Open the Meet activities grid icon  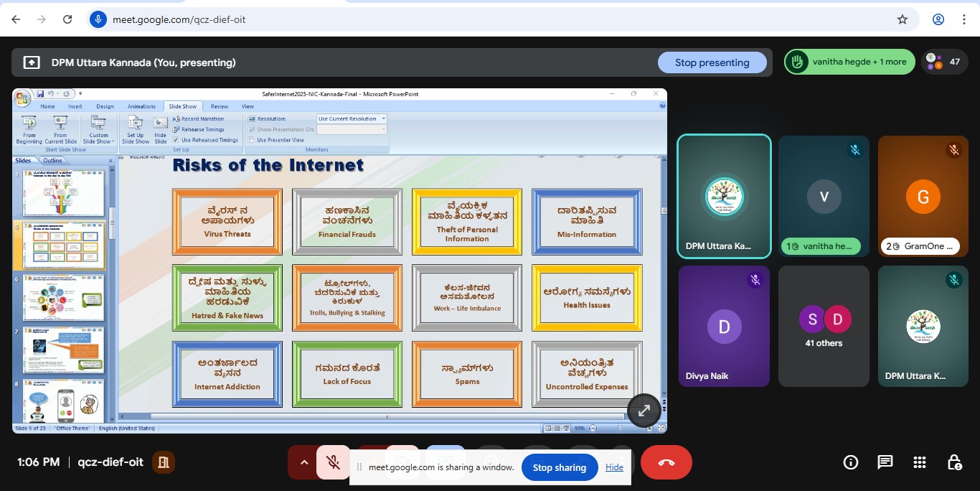point(919,462)
